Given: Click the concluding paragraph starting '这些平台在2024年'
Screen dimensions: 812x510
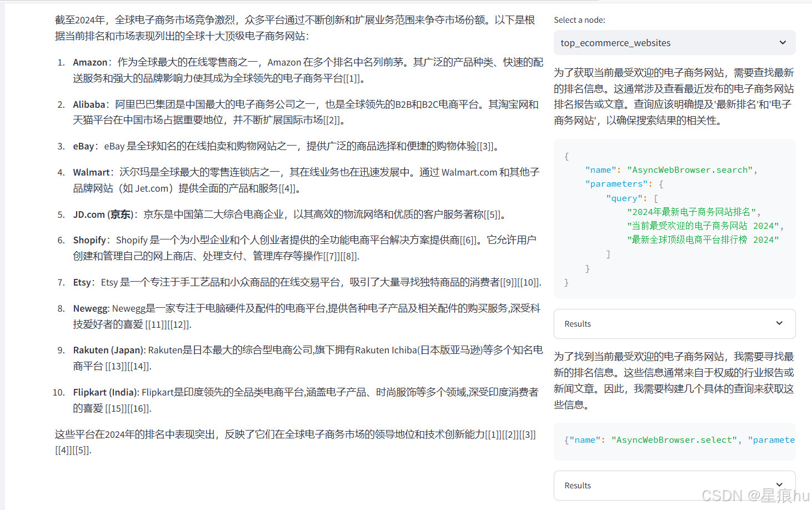Looking at the screenshot, I should 295,442.
